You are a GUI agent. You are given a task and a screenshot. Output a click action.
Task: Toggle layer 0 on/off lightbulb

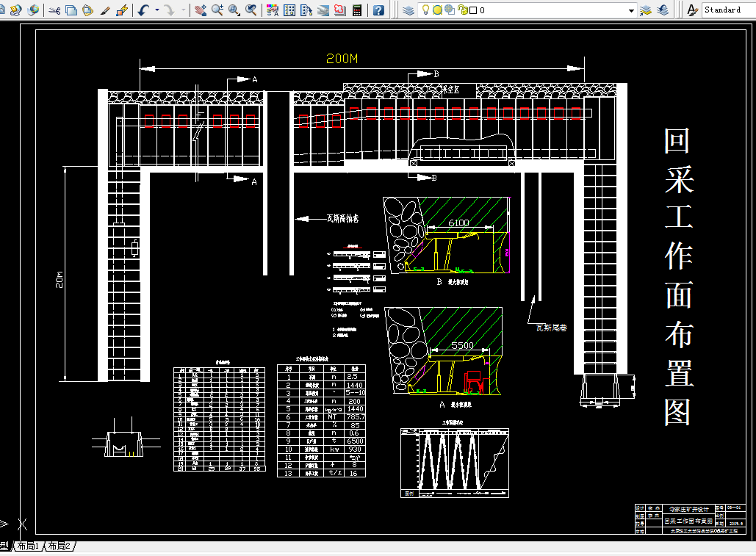(425, 10)
